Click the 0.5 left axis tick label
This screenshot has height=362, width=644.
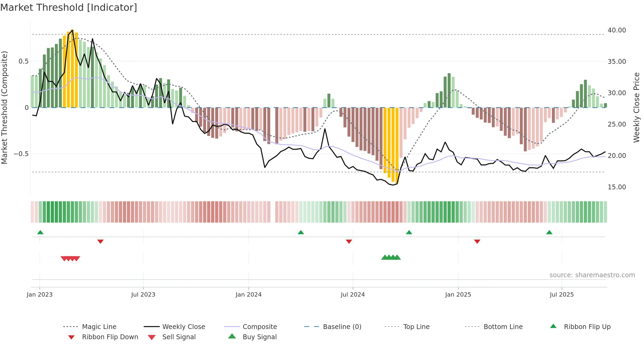point(24,61)
